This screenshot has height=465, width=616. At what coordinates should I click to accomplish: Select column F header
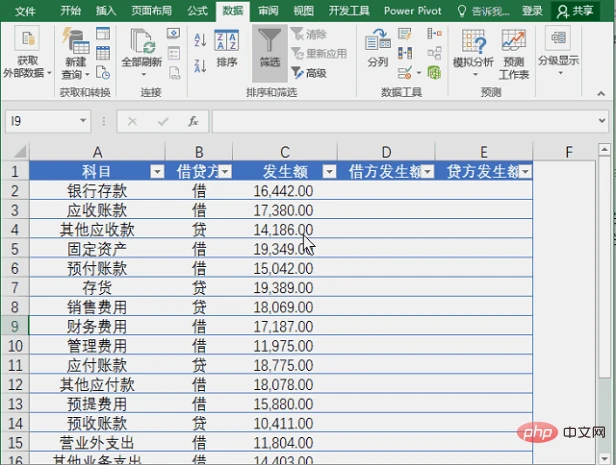click(x=568, y=152)
